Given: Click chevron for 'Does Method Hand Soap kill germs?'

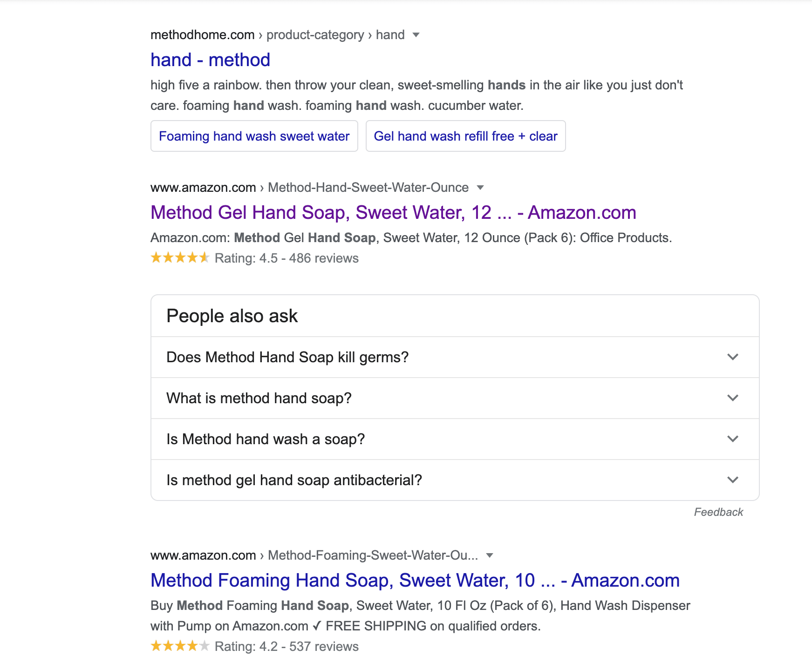Looking at the screenshot, I should point(733,357).
